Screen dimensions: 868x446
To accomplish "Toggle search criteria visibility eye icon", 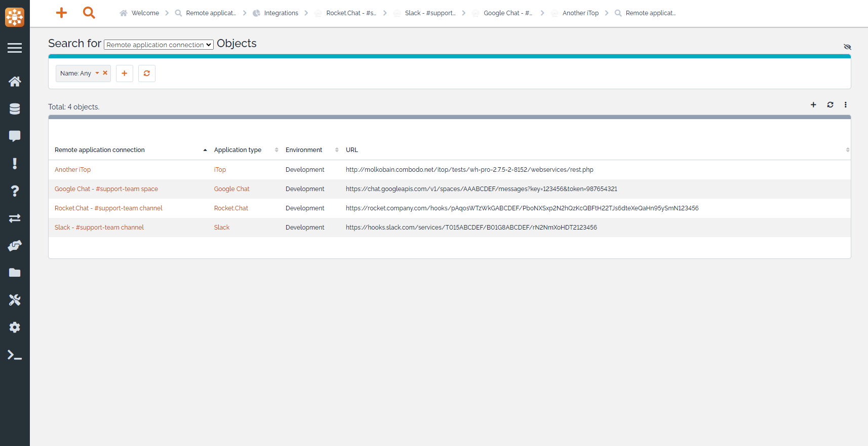I will pos(847,47).
